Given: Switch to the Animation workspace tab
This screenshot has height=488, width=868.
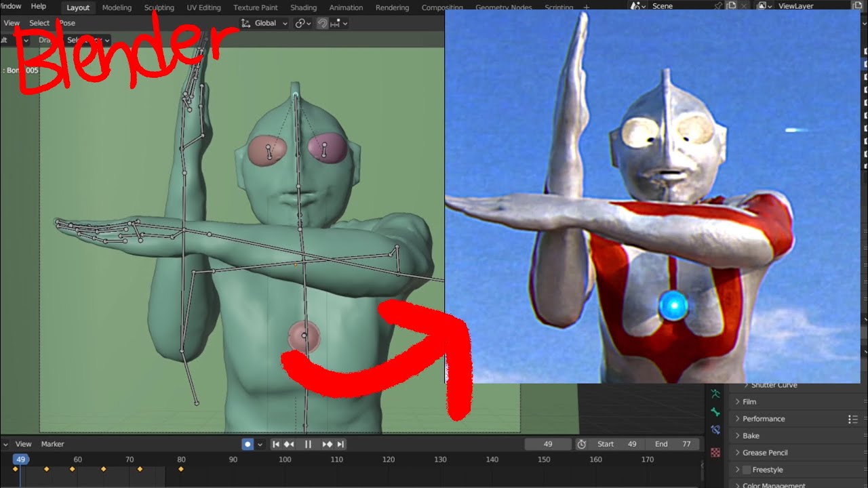Looking at the screenshot, I should [346, 7].
